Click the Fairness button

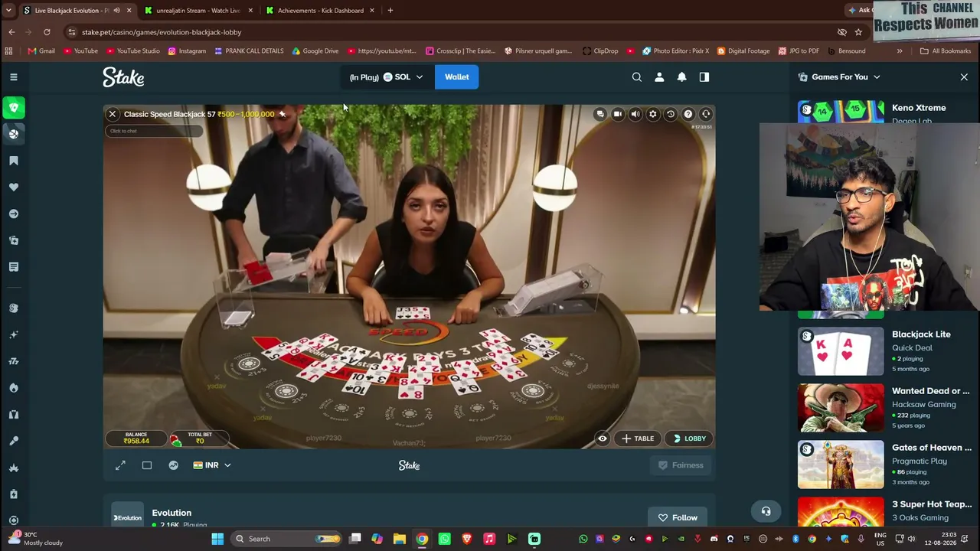click(x=681, y=465)
